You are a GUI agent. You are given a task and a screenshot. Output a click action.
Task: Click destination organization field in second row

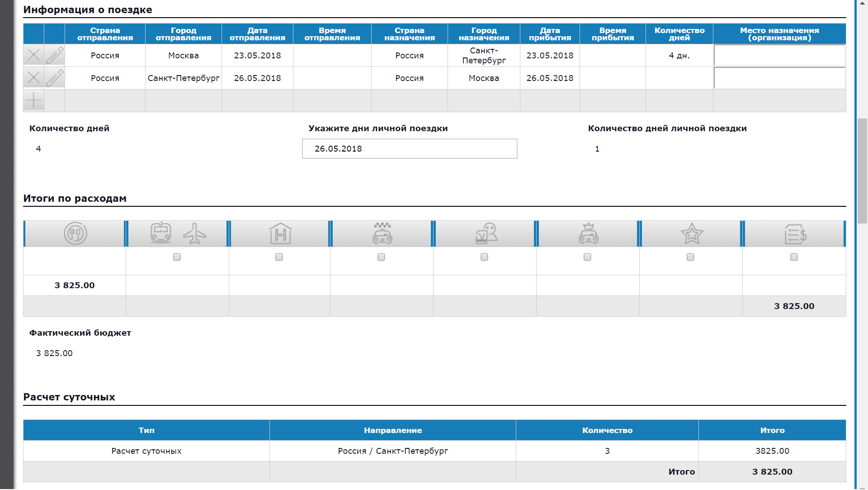point(779,78)
